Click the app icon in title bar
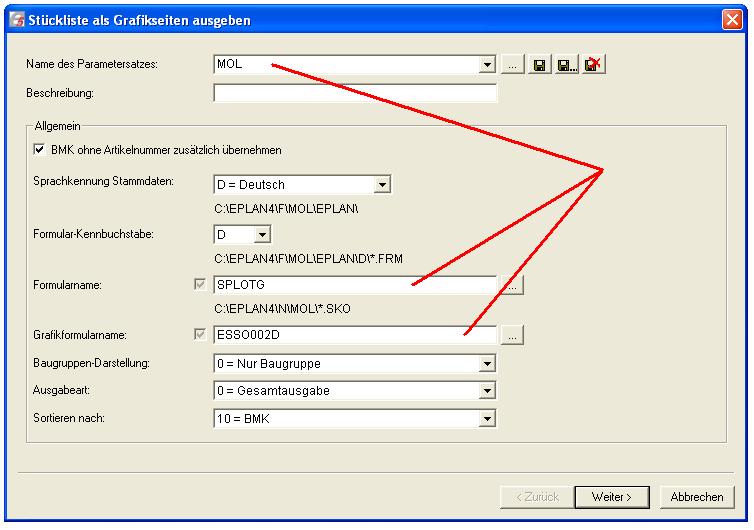754x530 pixels. pyautogui.click(x=17, y=20)
